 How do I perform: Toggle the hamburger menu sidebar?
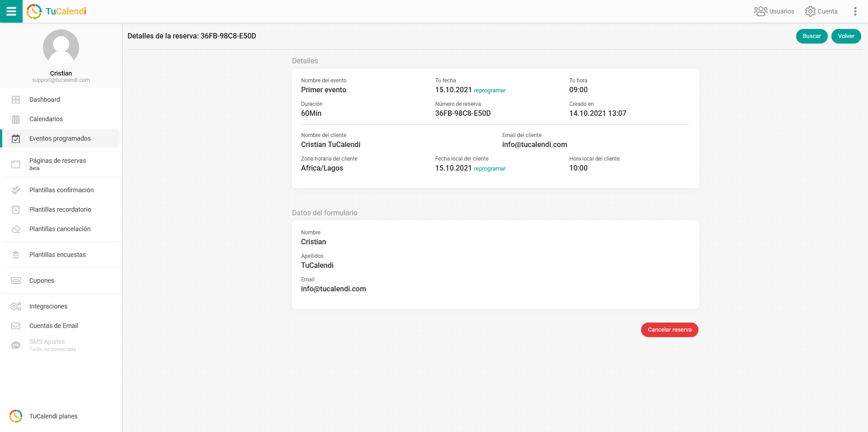tap(11, 11)
